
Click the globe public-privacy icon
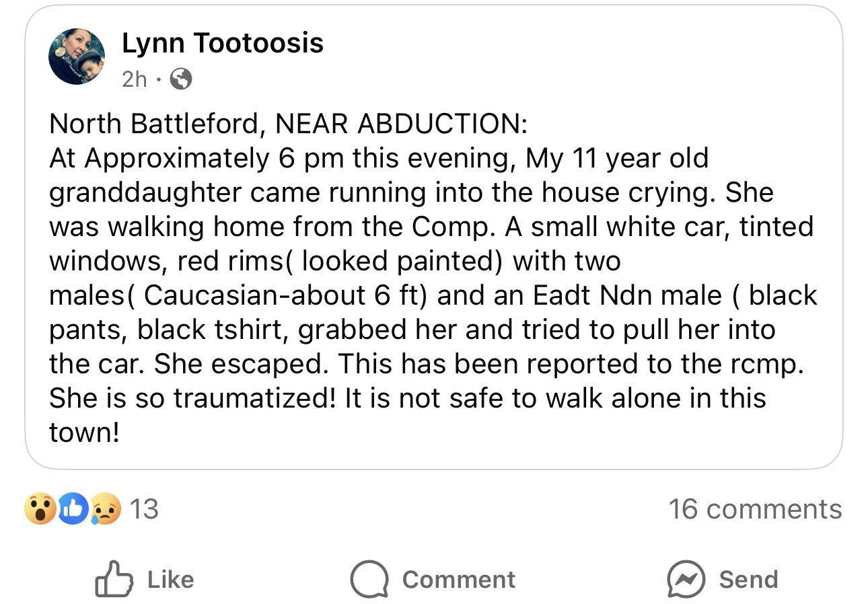pos(180,80)
